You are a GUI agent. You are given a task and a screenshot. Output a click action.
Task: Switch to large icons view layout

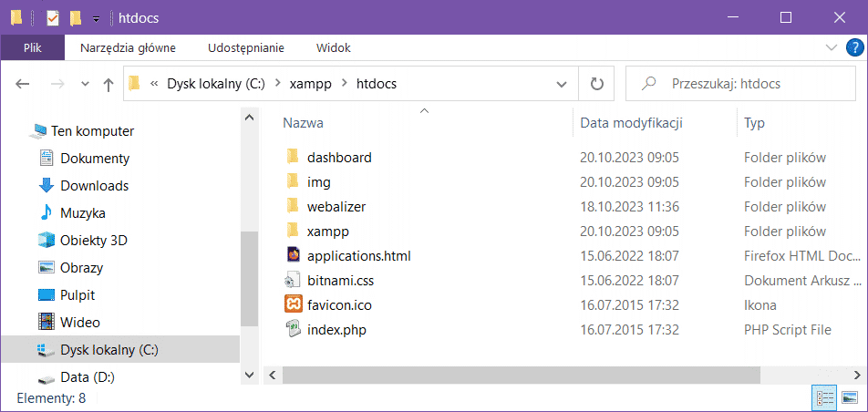coord(850,397)
